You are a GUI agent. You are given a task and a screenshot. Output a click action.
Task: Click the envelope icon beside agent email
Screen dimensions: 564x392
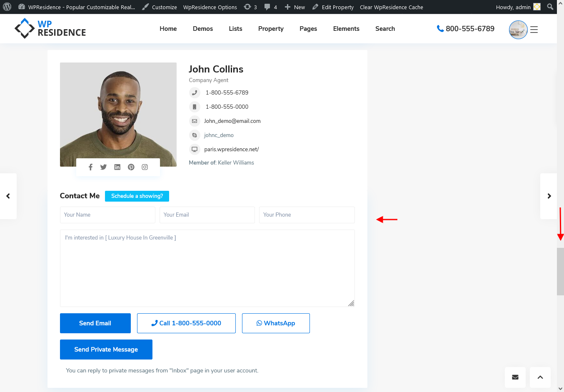coord(195,121)
